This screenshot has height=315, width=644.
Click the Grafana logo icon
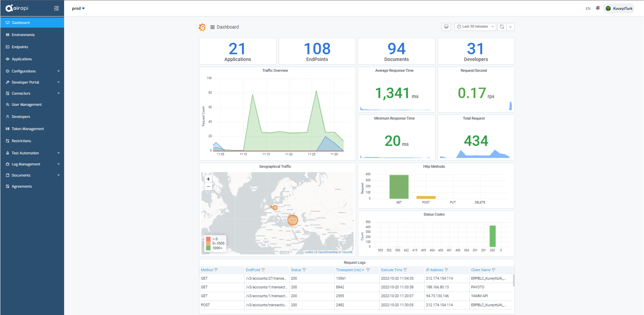coord(202,27)
